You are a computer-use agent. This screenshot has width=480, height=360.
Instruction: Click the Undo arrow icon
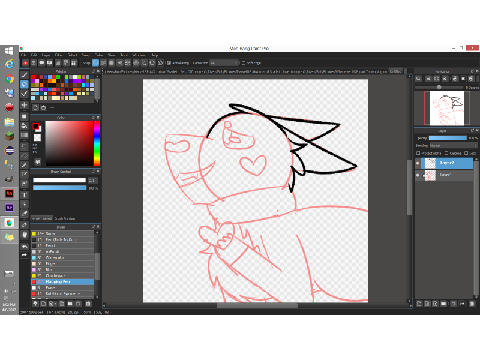click(x=24, y=247)
